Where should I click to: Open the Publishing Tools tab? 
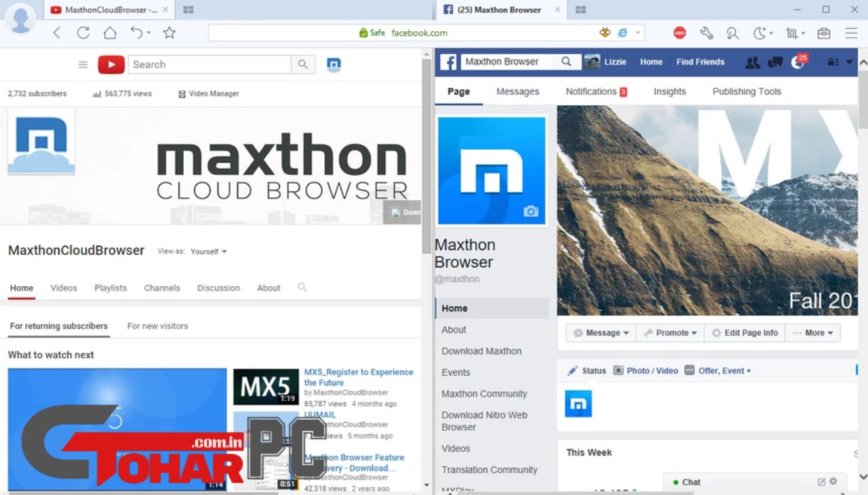tap(747, 92)
